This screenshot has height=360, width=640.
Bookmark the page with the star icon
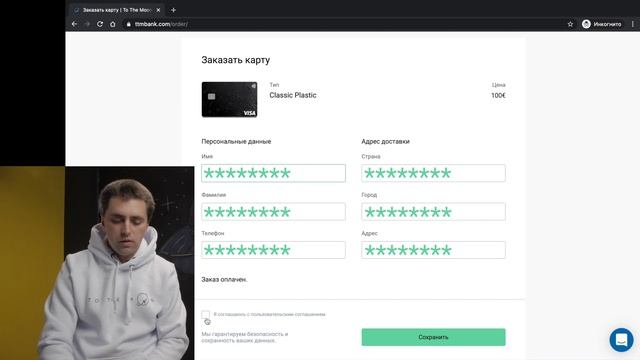coord(570,24)
